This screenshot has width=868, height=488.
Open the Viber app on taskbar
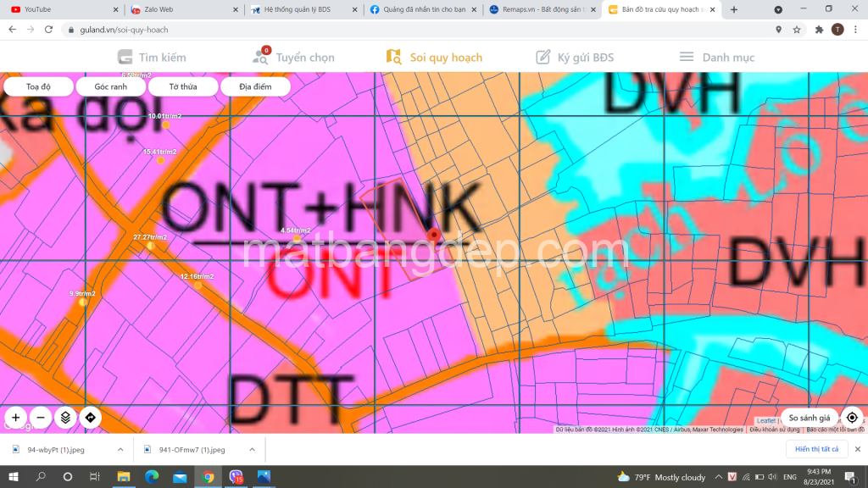pos(236,476)
